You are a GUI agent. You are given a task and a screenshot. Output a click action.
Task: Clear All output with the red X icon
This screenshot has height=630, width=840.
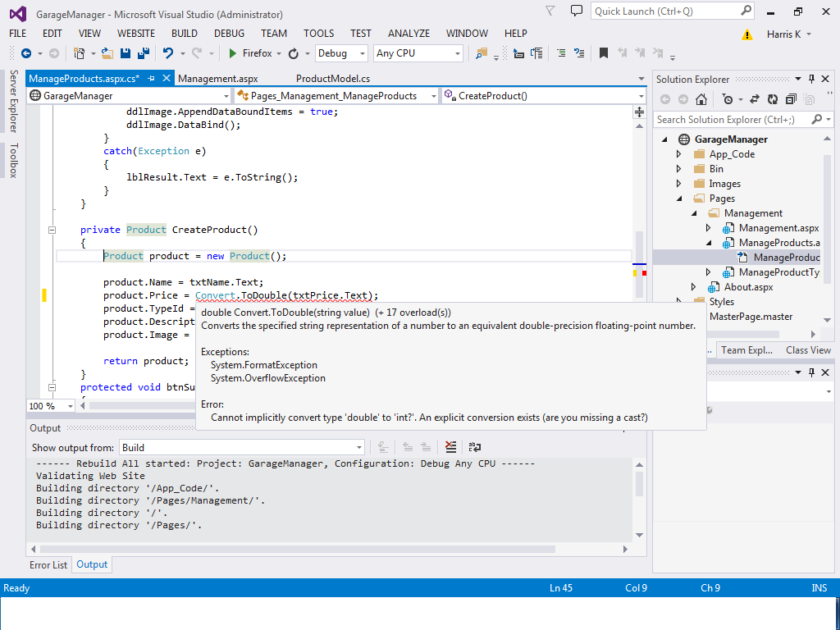pos(450,447)
